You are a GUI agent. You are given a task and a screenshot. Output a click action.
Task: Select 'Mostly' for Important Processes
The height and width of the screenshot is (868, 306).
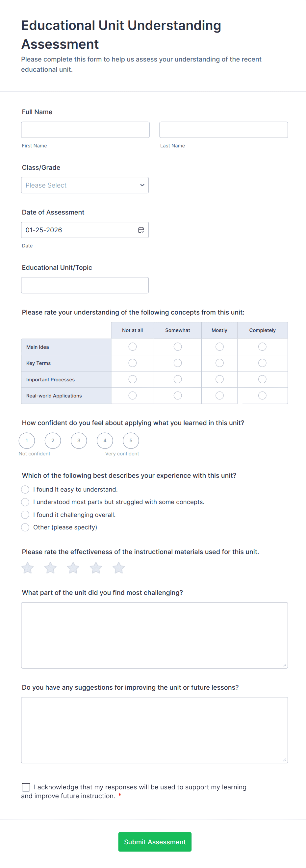(219, 379)
